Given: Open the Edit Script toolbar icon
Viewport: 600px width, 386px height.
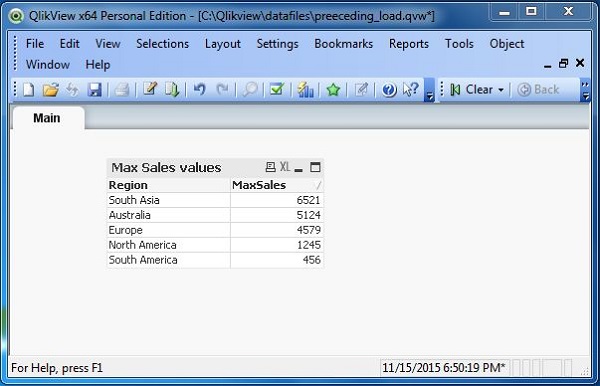Looking at the screenshot, I should (150, 90).
